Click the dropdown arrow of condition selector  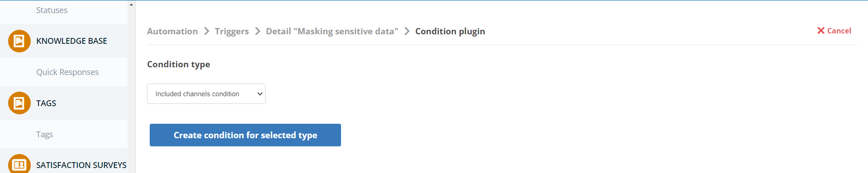(260, 94)
